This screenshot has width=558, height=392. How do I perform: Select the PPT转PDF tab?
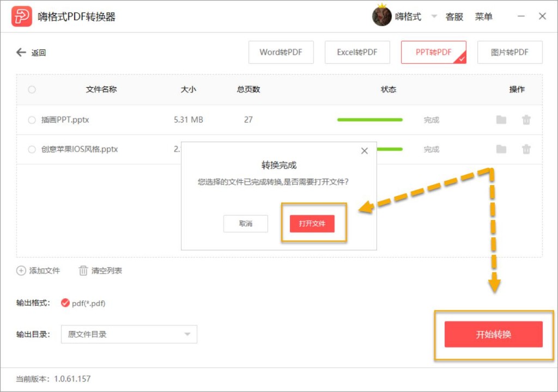tap(433, 52)
